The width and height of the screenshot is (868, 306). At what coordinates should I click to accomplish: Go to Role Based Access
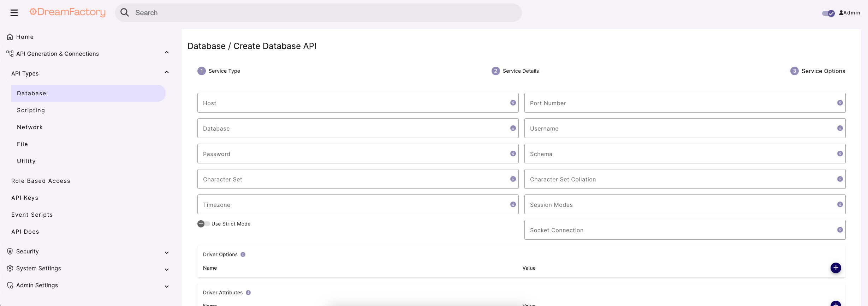[x=41, y=181]
